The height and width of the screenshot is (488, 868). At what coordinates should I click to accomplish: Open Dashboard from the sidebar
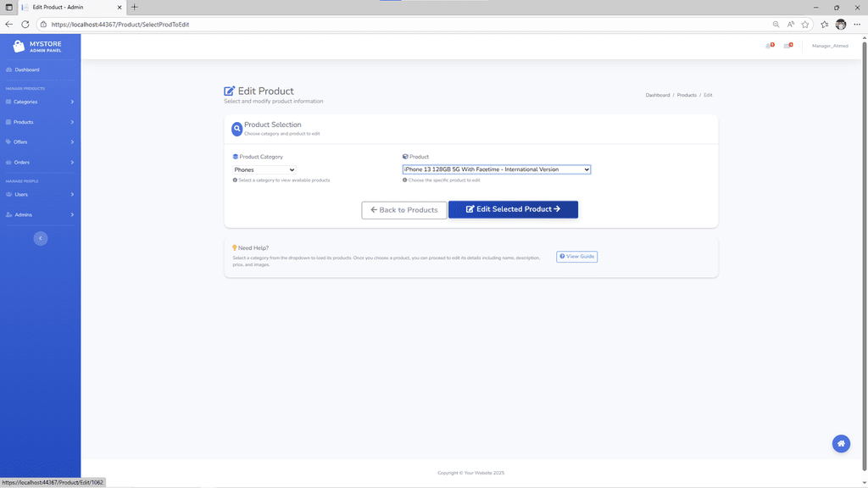[27, 69]
